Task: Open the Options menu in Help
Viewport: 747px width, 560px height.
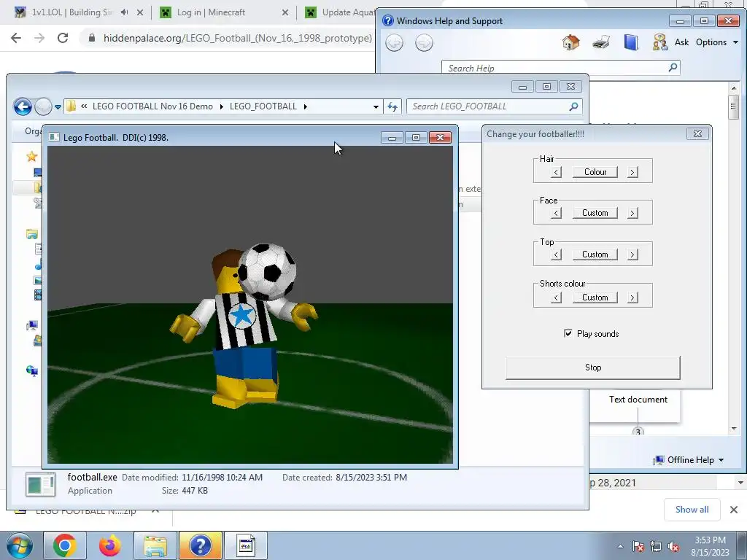Action: [x=717, y=42]
